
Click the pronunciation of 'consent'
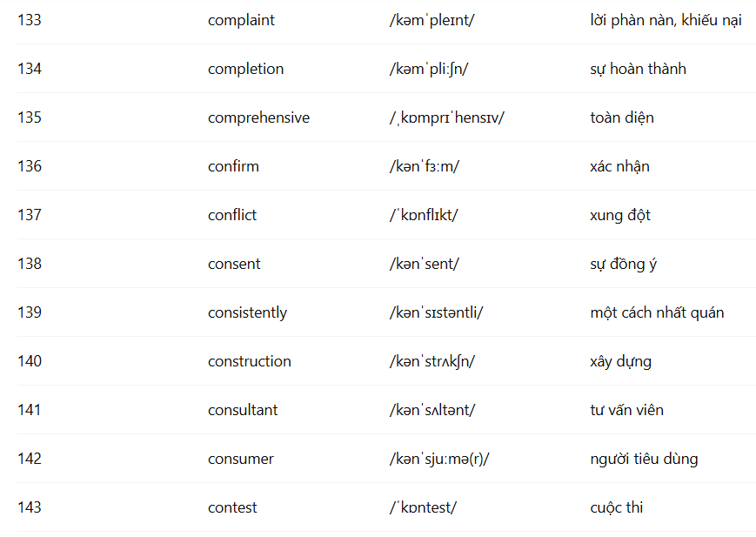(425, 264)
